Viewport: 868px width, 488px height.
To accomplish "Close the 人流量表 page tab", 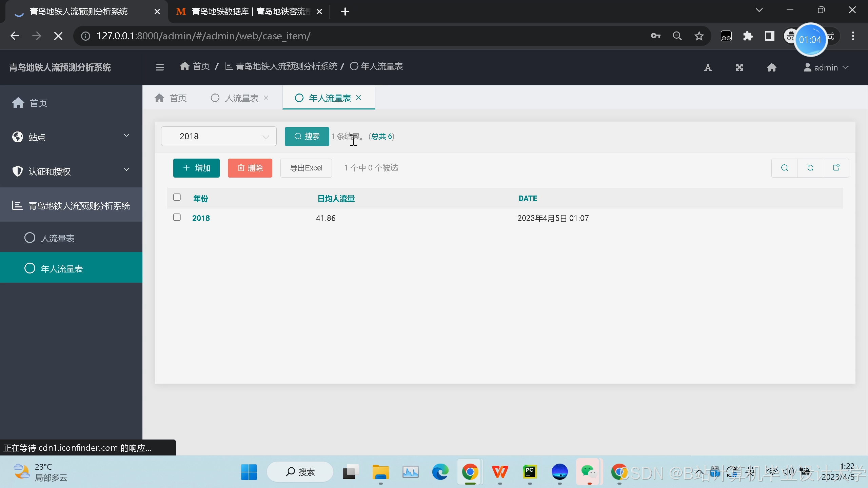I will pos(266,98).
